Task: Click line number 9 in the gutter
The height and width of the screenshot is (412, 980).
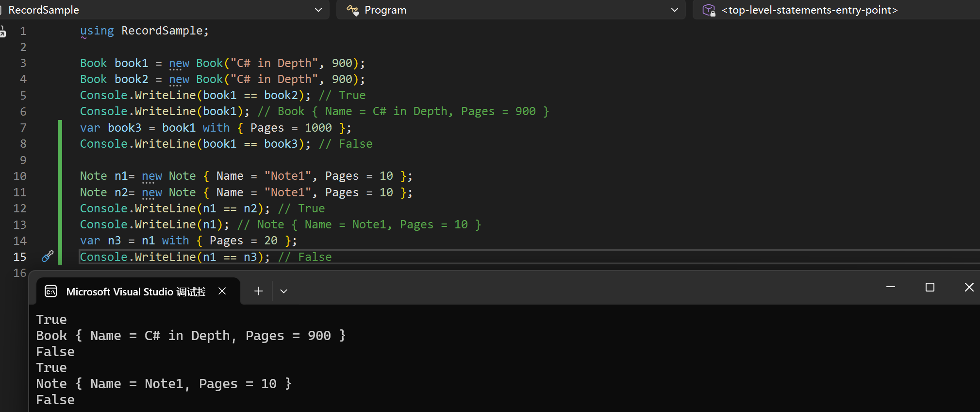Action: (23, 160)
